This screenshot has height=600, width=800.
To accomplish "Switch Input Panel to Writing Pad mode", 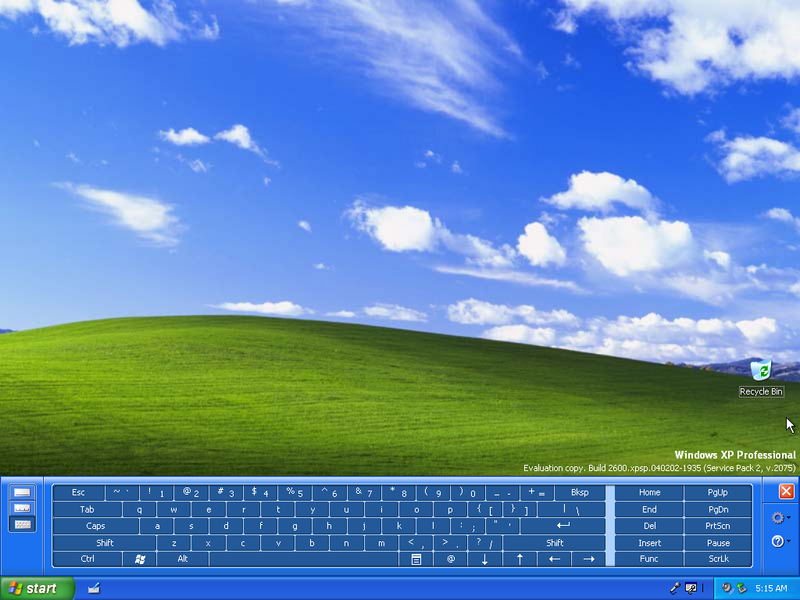I will pyautogui.click(x=22, y=492).
